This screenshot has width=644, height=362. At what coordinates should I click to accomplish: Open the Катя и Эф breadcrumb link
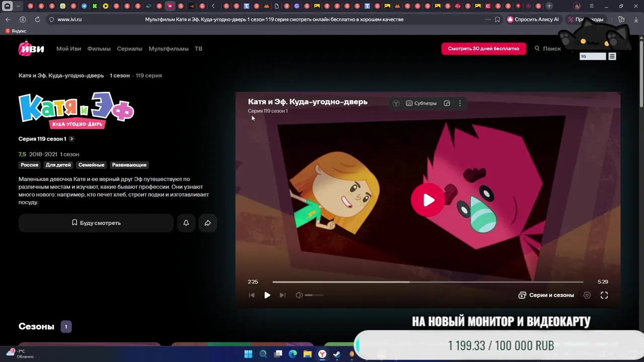click(61, 75)
